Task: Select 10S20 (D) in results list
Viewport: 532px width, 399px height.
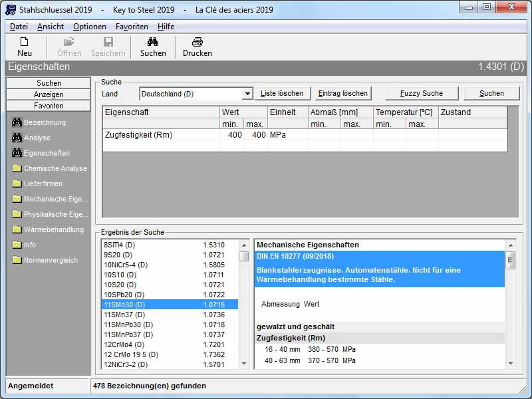Action: [x=170, y=285]
